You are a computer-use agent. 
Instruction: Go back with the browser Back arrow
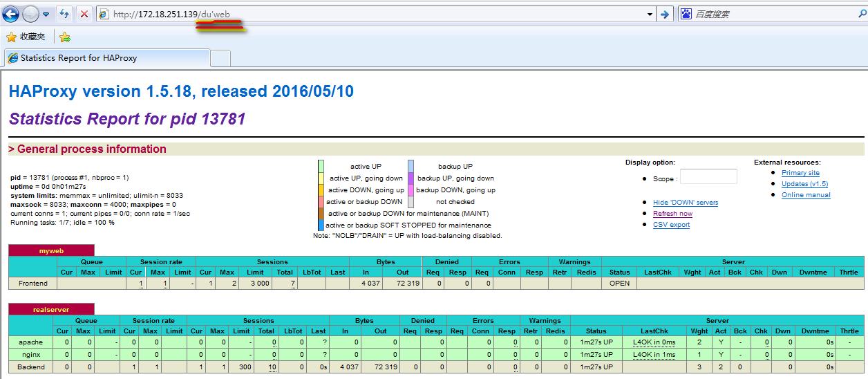[x=10, y=14]
